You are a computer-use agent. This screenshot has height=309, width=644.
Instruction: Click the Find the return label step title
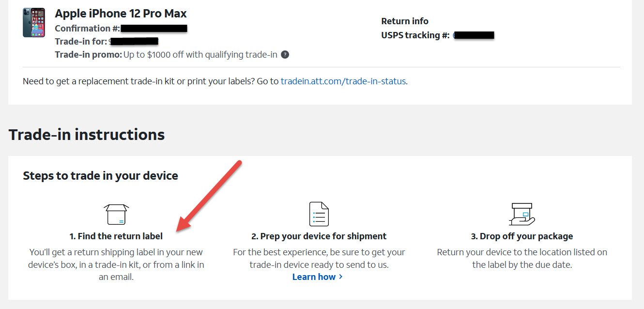pos(116,236)
